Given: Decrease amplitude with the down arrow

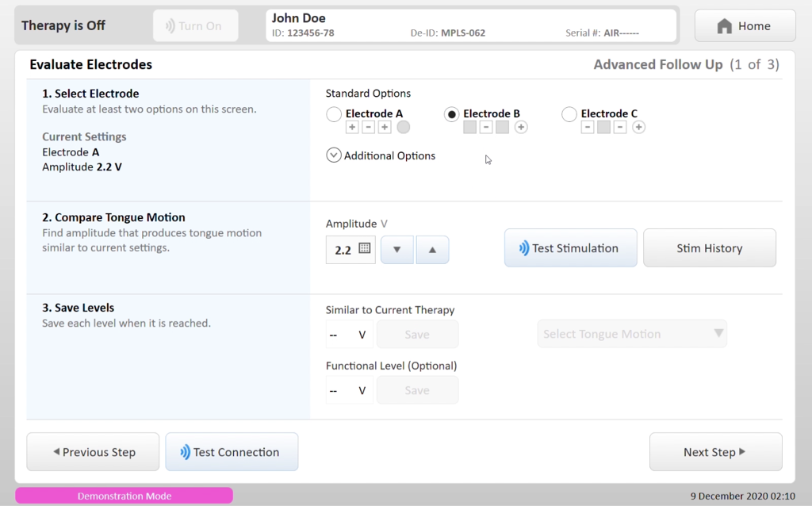Looking at the screenshot, I should 397,250.
